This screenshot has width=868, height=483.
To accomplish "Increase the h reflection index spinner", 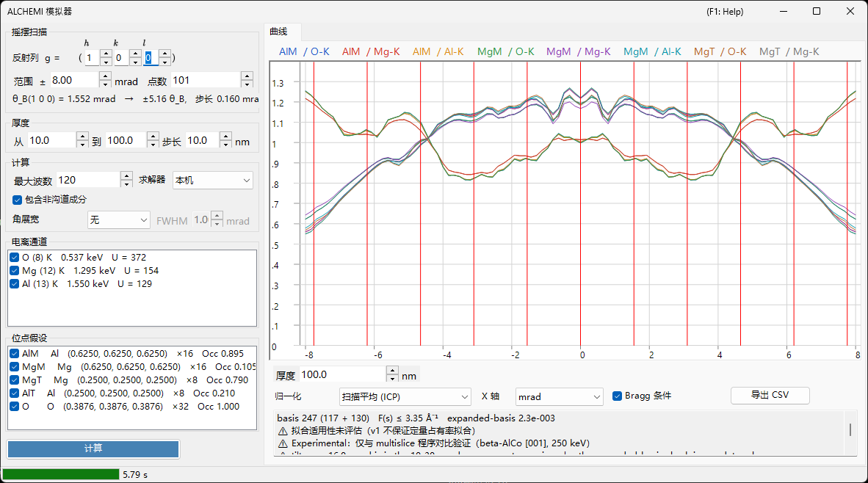I will pyautogui.click(x=106, y=54).
